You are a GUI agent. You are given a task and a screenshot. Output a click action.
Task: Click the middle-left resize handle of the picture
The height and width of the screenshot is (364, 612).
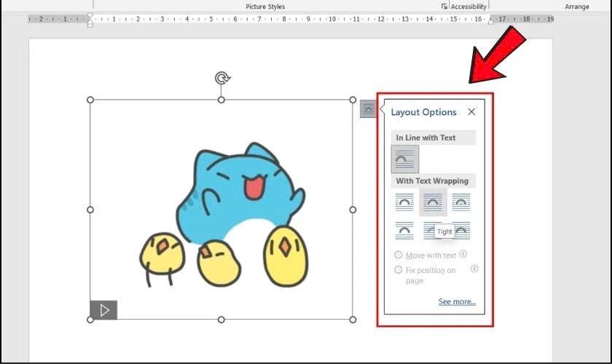(90, 210)
